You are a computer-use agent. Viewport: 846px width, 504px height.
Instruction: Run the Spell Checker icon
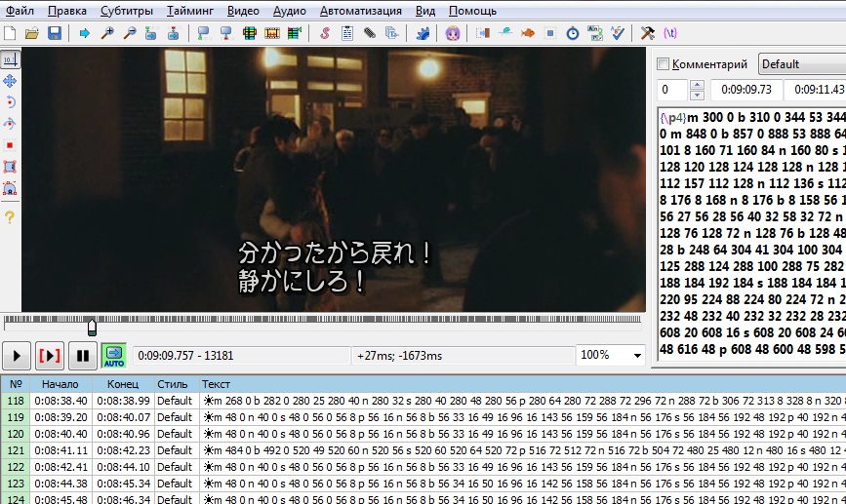pos(618,33)
